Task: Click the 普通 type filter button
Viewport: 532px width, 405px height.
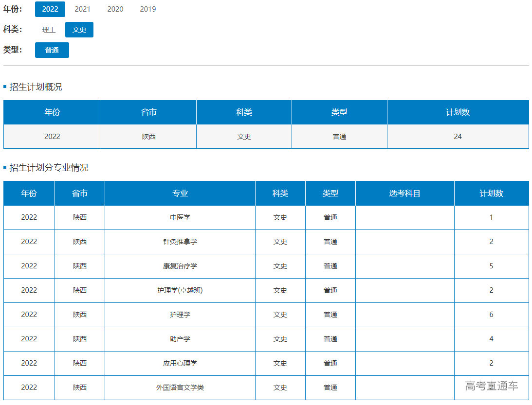Action: 52,50
